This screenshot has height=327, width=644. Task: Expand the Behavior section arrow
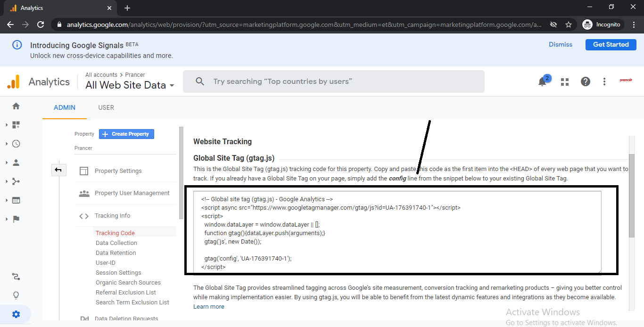(x=7, y=200)
